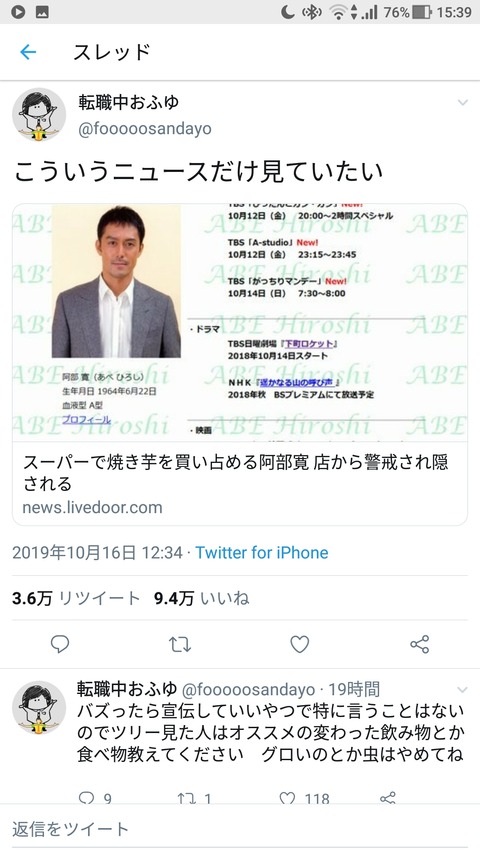
Task: Open @fooooosandayo handle in main tweet
Action: [x=145, y=129]
